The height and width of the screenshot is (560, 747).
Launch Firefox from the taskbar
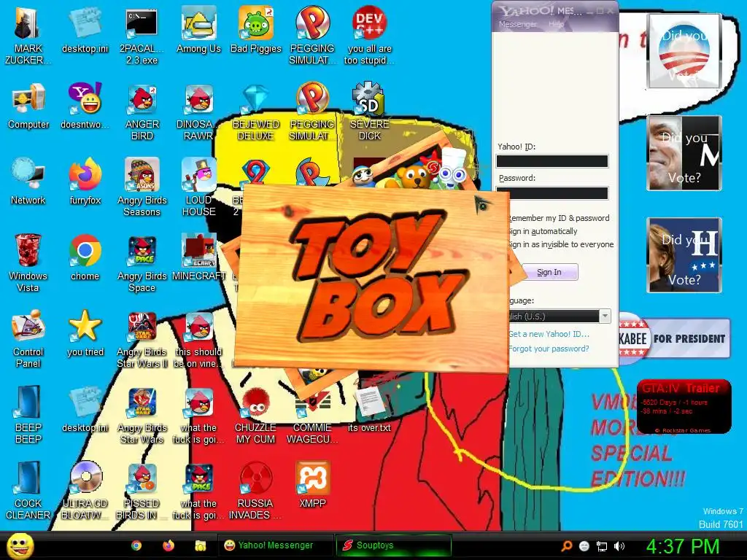point(169,545)
